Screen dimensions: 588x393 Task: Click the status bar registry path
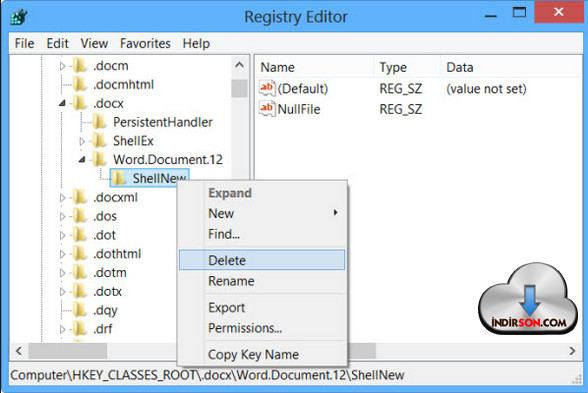click(207, 375)
